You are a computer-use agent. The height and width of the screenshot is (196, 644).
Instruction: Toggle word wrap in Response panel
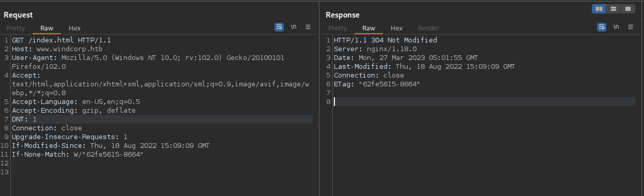pyautogui.click(x=601, y=27)
